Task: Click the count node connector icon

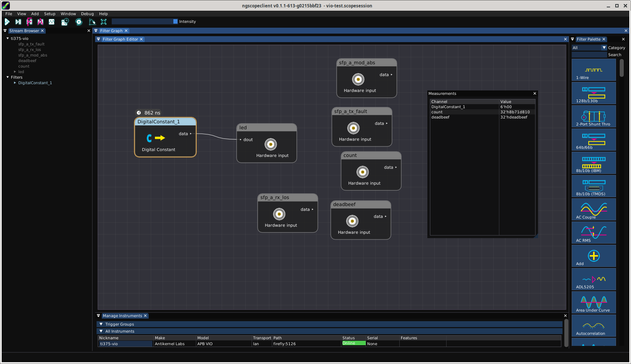Action: click(x=363, y=172)
